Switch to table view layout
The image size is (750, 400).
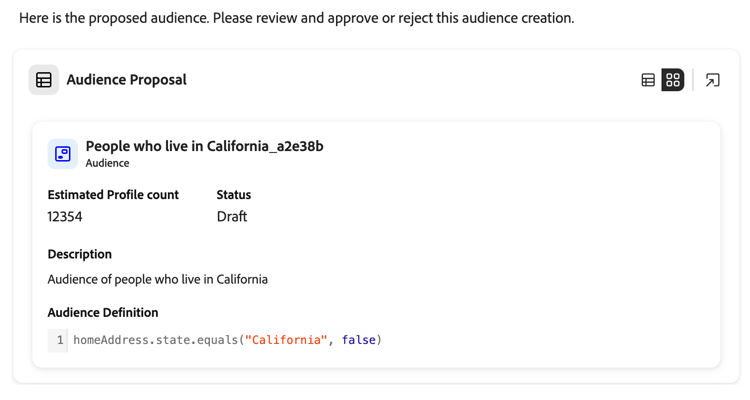pyautogui.click(x=648, y=80)
